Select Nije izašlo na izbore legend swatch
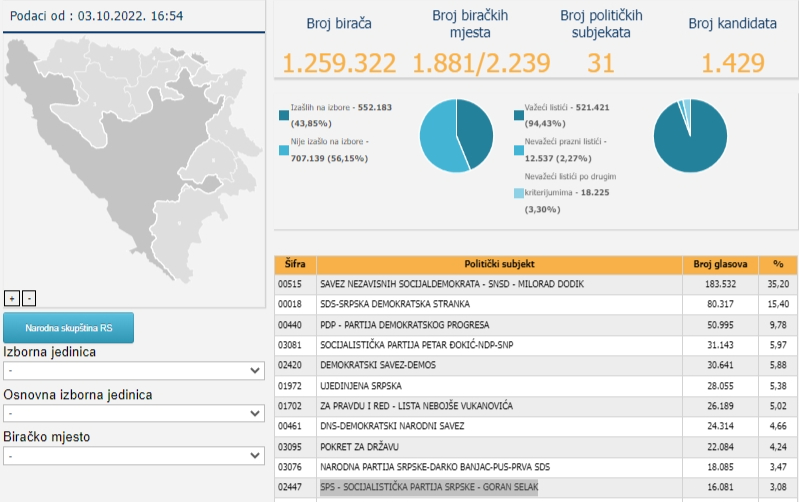The width and height of the screenshot is (799, 502). click(x=284, y=150)
